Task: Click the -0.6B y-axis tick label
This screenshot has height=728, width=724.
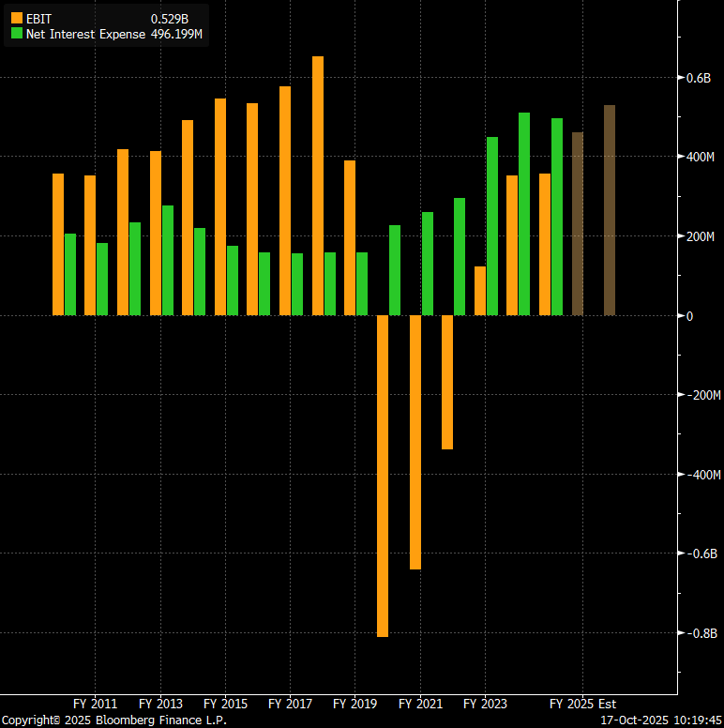Action: 701,554
